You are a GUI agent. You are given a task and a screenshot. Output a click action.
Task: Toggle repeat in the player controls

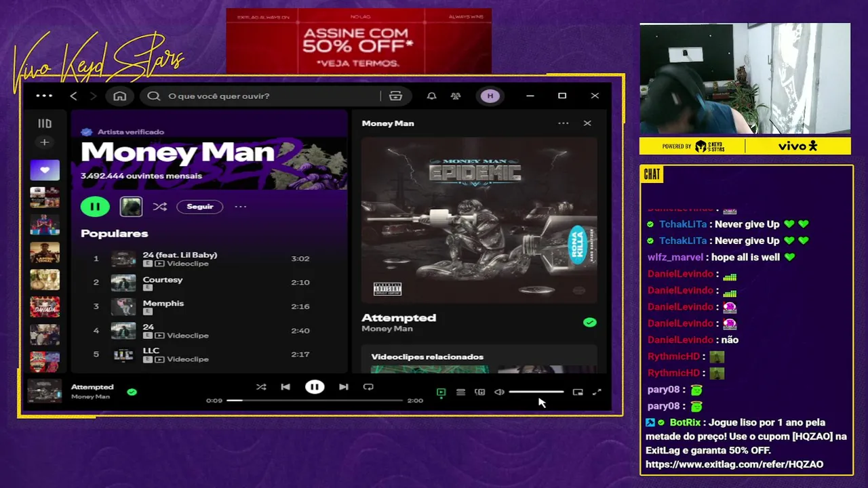click(x=368, y=387)
